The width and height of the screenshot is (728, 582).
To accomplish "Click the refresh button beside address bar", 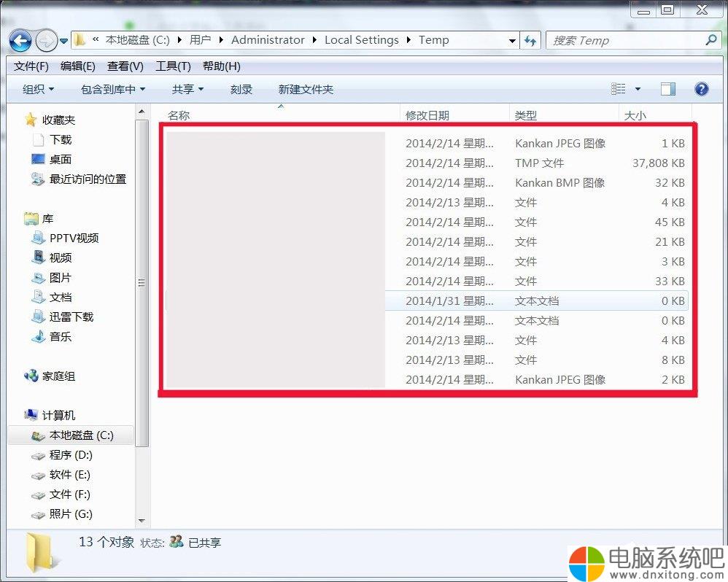I will pos(530,41).
